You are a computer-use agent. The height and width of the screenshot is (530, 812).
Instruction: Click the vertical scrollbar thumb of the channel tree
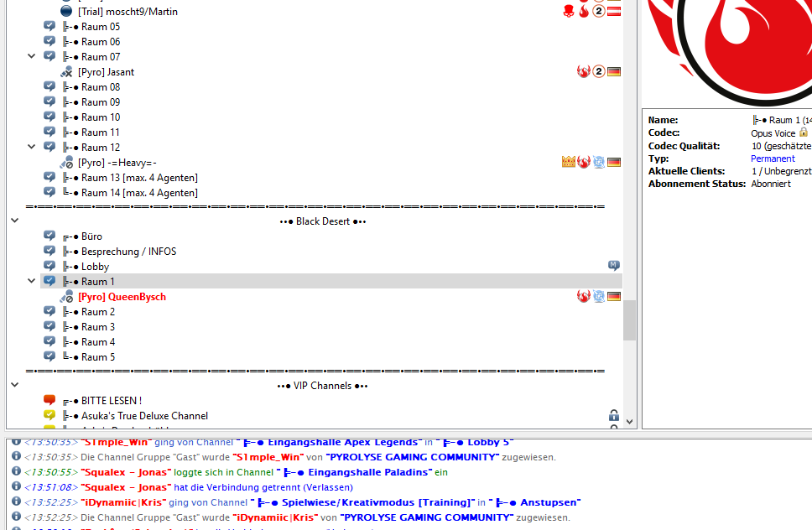pos(629,320)
